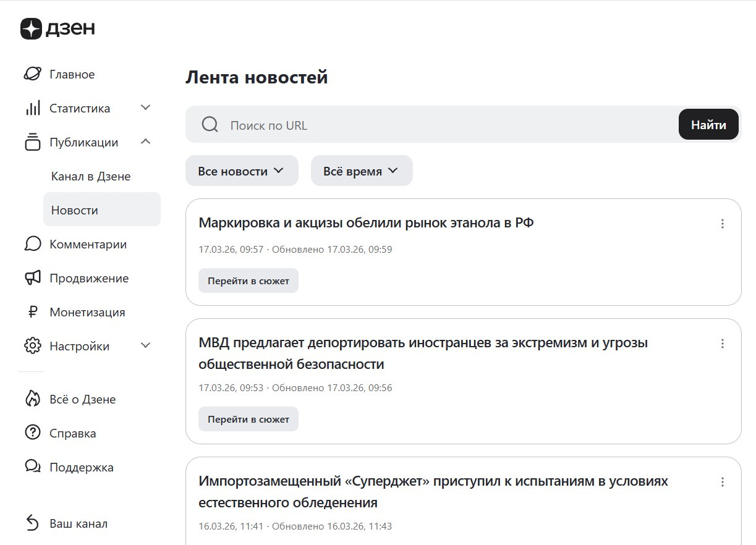Screen dimensions: 756x545
Task: Click Перейти в сюжет under the МВД headline
Action: pyautogui.click(x=248, y=419)
